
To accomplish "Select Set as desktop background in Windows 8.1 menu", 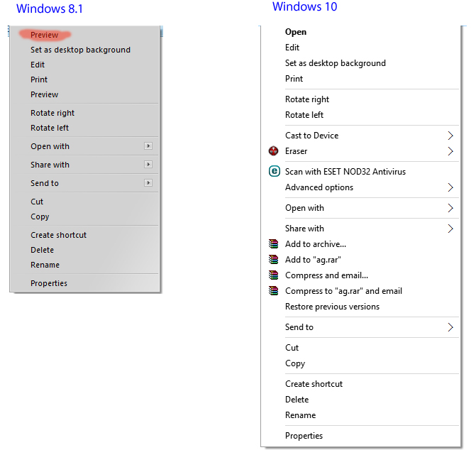I will point(80,50).
